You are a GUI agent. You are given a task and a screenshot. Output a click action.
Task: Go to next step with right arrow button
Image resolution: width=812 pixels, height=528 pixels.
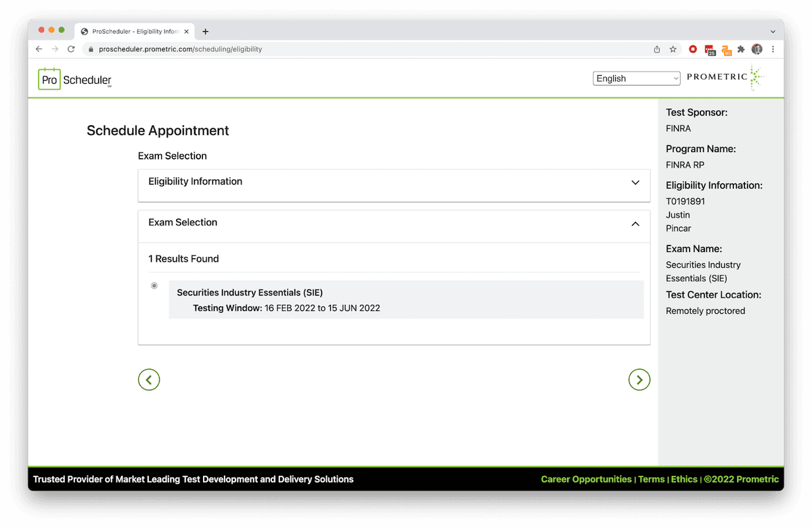tap(639, 380)
